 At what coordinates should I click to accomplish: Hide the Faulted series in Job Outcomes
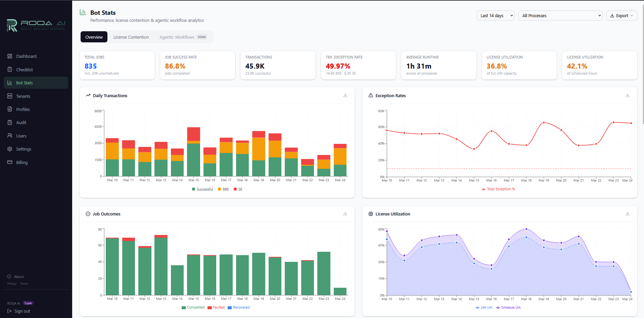point(216,307)
